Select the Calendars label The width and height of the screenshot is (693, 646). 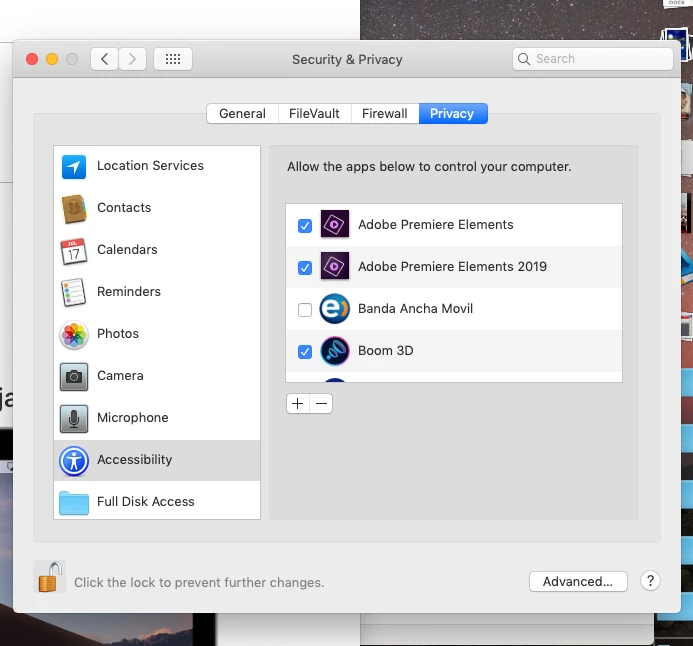pyautogui.click(x=127, y=250)
